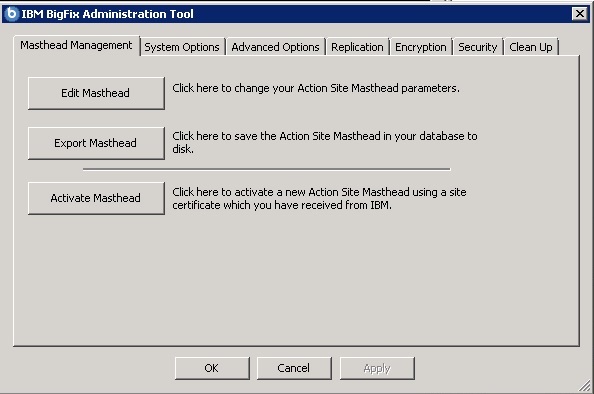Click the Action Site Masthead parameters description text
The image size is (594, 394).
pos(316,88)
